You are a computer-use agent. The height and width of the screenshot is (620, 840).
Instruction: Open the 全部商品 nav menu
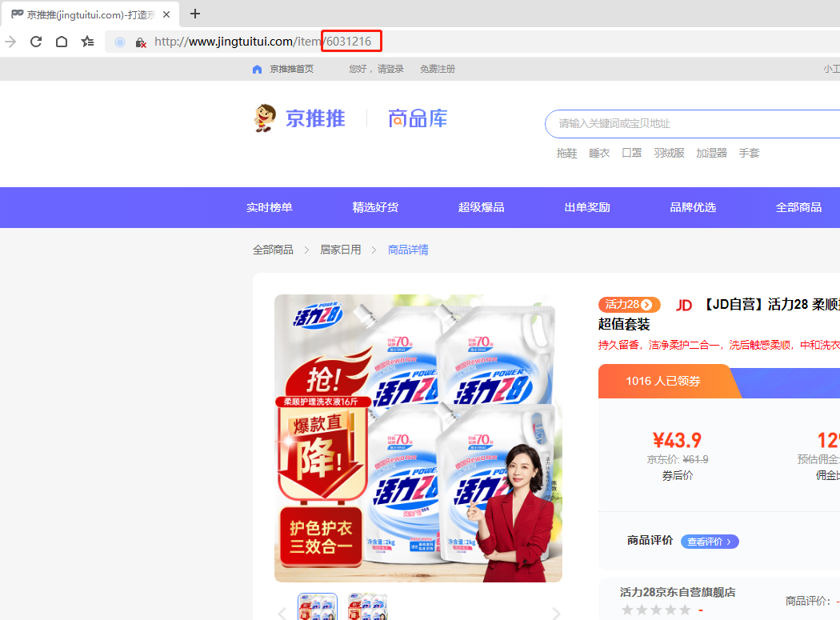798,207
